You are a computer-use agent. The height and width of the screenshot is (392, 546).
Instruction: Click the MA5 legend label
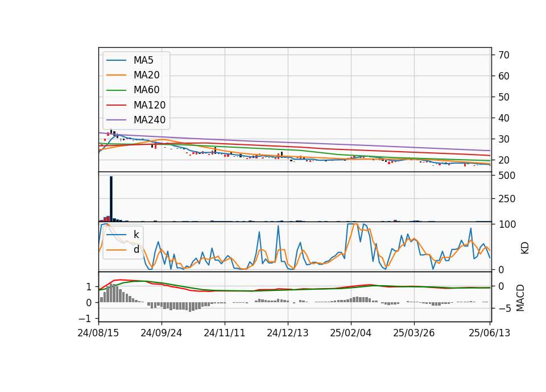coord(143,60)
